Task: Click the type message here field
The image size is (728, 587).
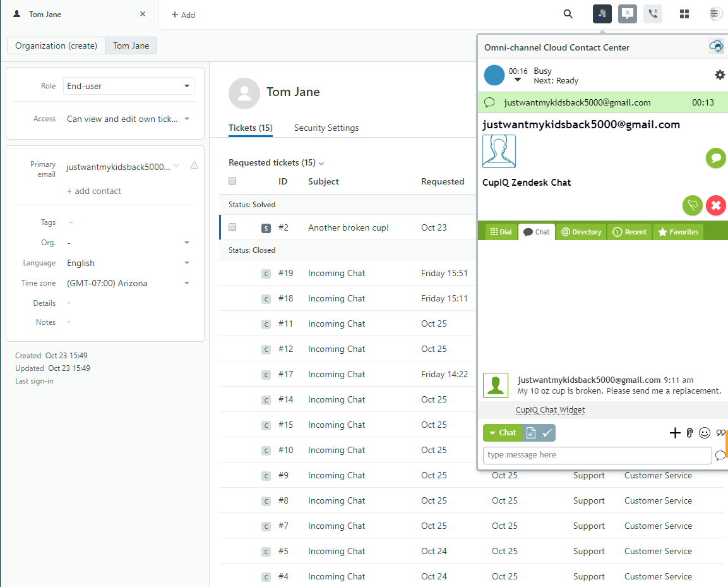Action: pyautogui.click(x=597, y=455)
